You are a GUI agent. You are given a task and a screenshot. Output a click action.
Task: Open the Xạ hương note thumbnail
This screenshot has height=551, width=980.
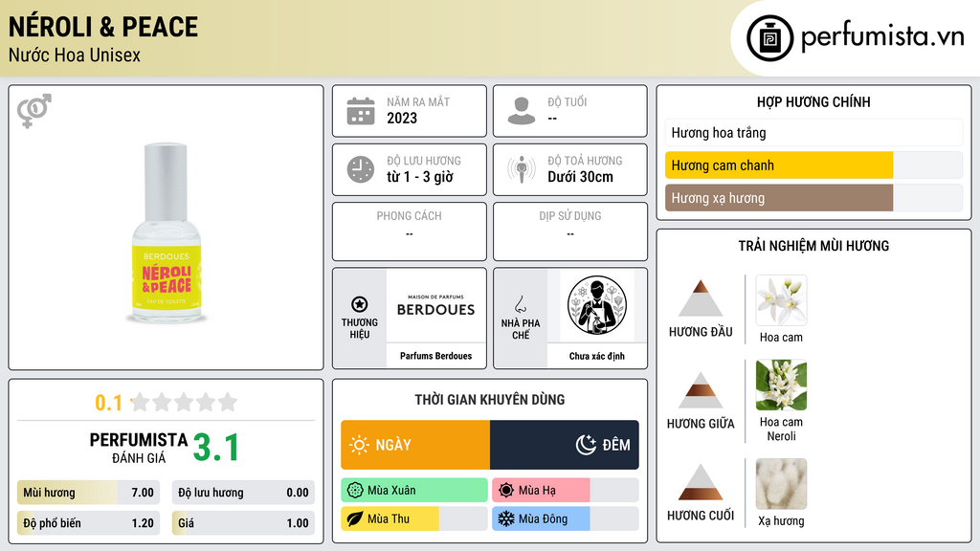pyautogui.click(x=781, y=484)
